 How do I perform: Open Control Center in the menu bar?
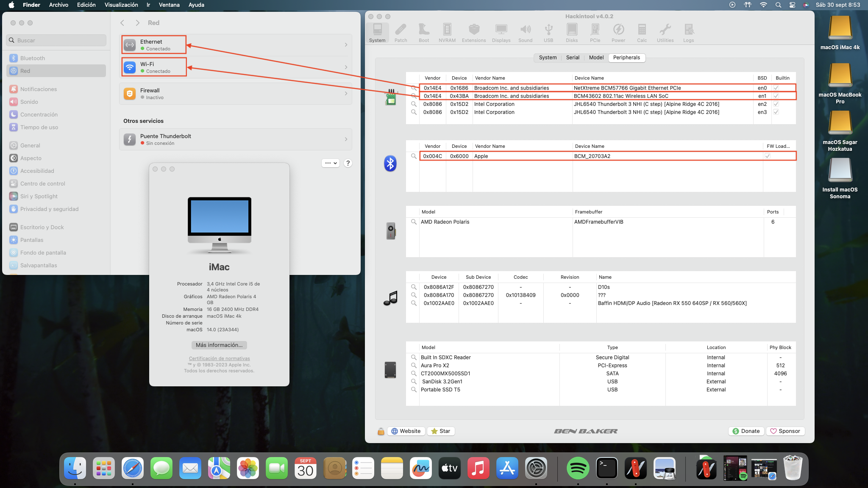792,5
